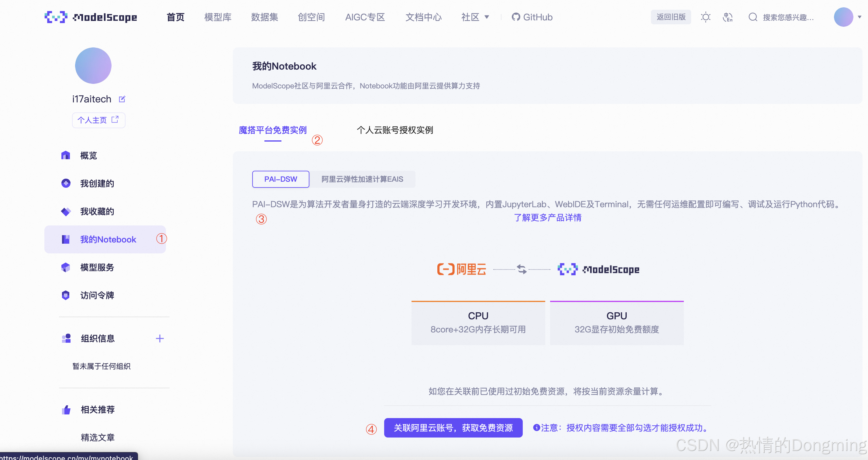This screenshot has width=868, height=460.
Task: Click the ModelScope logo in header
Action: pos(91,17)
